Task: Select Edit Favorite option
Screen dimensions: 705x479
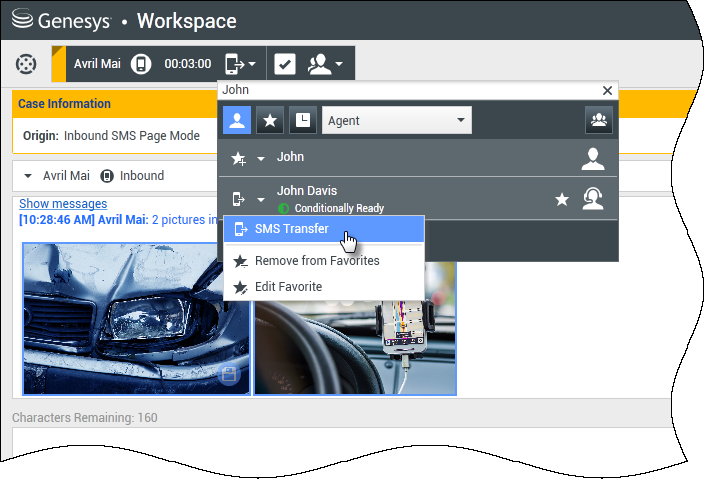Action: click(288, 287)
